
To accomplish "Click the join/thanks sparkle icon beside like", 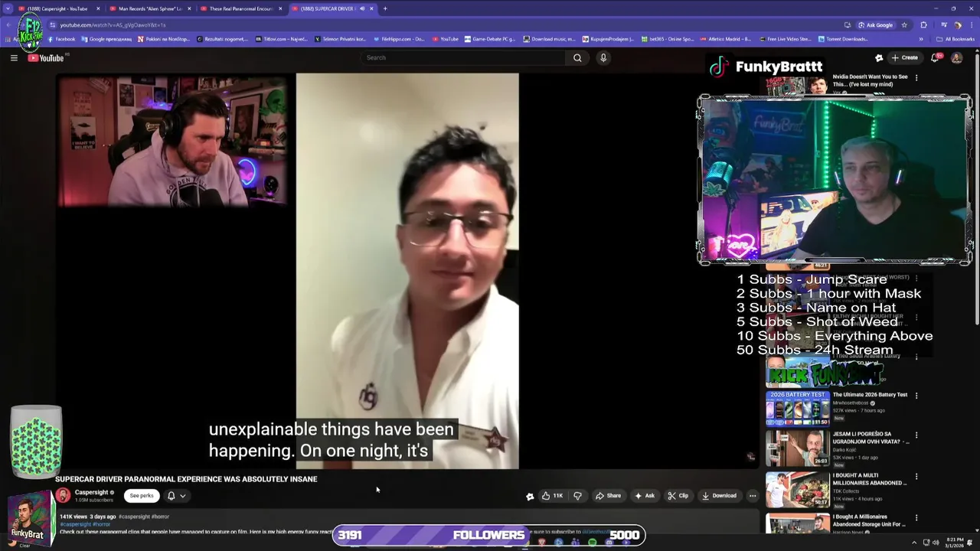I will [530, 496].
